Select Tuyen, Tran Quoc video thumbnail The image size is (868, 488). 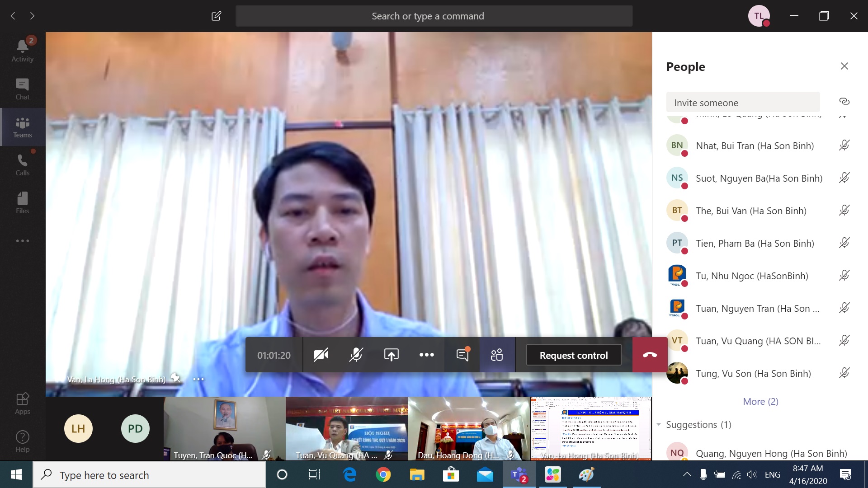[224, 428]
